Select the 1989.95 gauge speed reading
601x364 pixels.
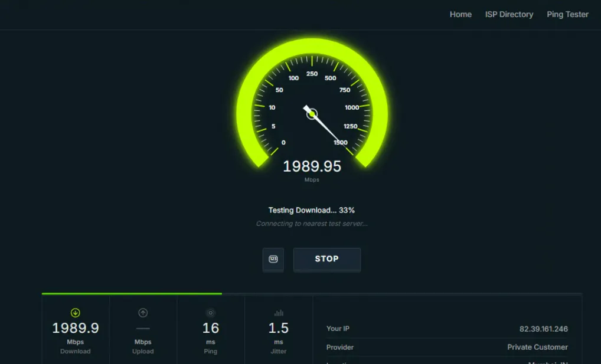point(312,166)
